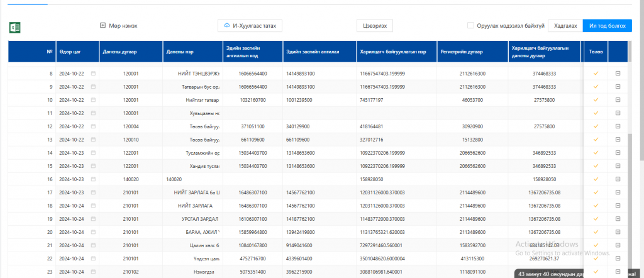Open date picker calendar for row 8

(x=93, y=74)
